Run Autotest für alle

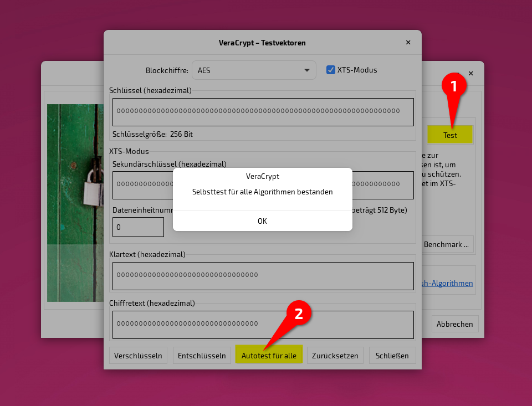tap(269, 356)
